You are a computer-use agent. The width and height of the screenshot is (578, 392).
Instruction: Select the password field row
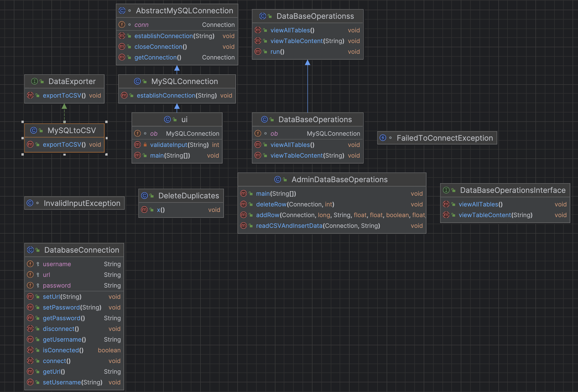coord(57,285)
